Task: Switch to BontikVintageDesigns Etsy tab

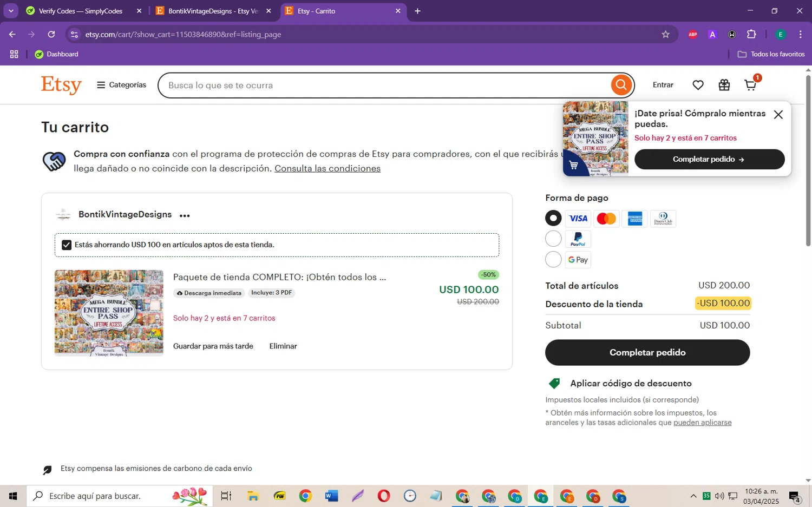Action: [214, 11]
